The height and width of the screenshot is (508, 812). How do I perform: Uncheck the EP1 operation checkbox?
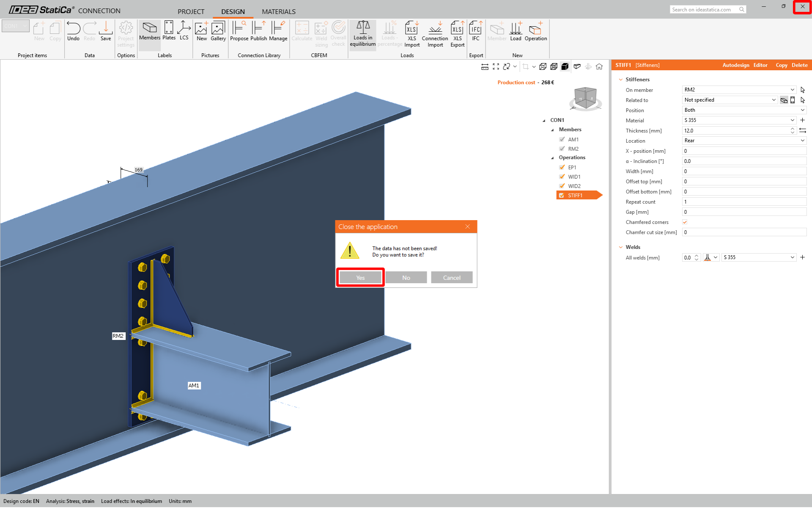point(562,167)
